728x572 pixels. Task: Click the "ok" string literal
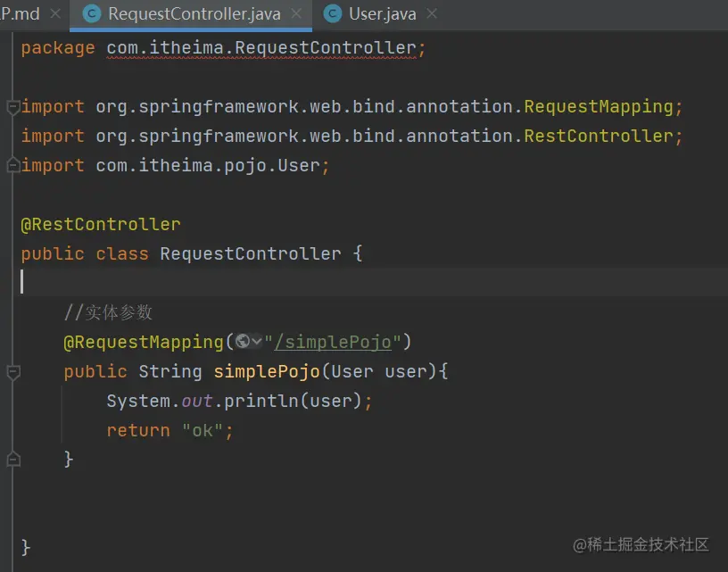(203, 431)
